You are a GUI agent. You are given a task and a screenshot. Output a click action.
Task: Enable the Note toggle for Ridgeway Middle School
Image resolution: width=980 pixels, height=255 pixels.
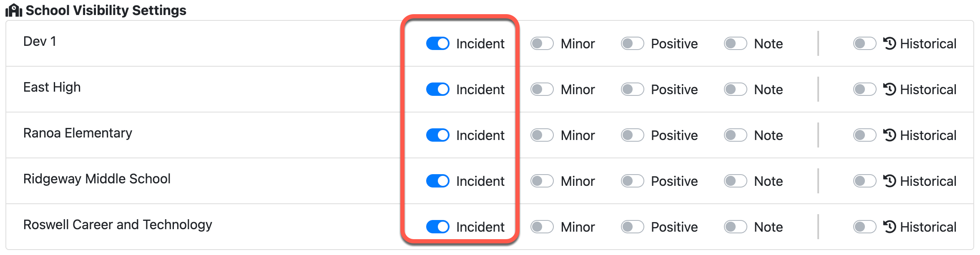pyautogui.click(x=735, y=181)
